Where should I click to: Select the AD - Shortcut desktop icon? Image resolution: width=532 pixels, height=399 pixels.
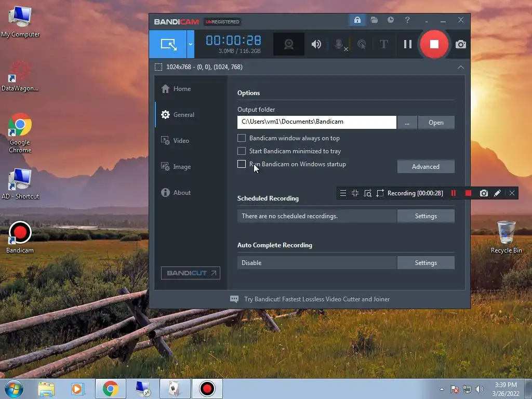20,184
